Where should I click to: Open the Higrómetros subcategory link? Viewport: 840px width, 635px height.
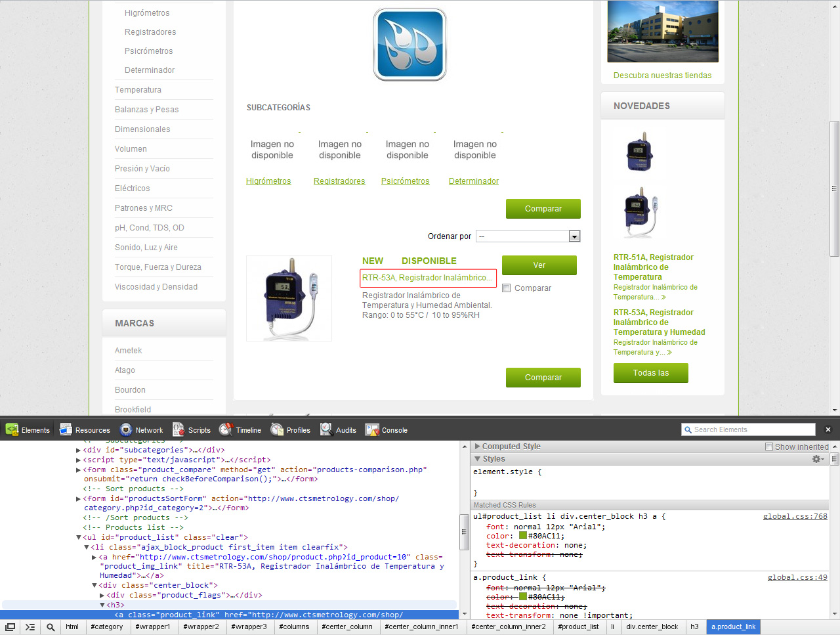click(x=268, y=181)
